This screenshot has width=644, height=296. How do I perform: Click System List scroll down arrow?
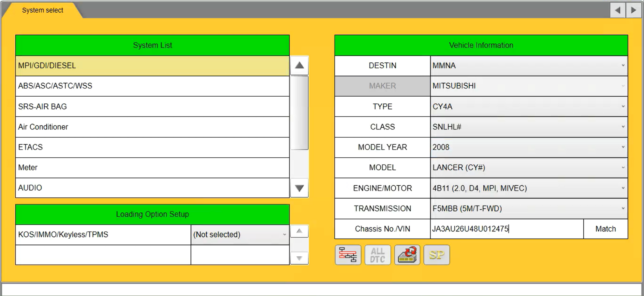click(x=299, y=188)
